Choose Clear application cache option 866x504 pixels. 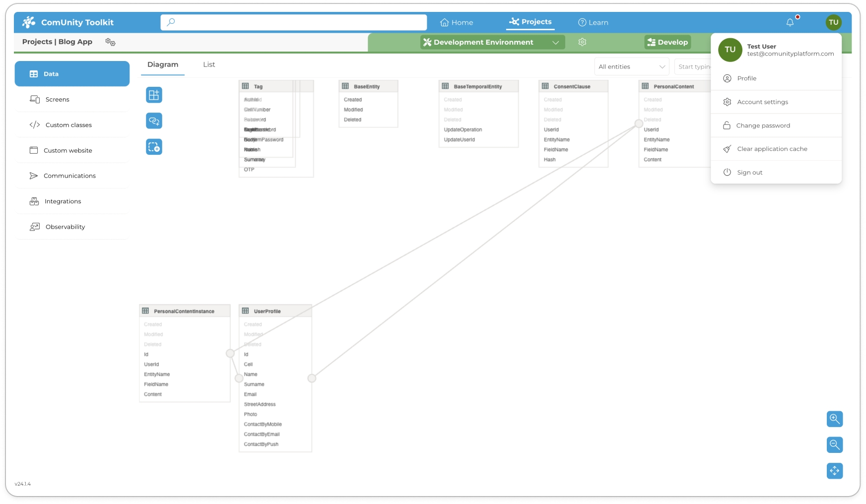[x=772, y=149]
